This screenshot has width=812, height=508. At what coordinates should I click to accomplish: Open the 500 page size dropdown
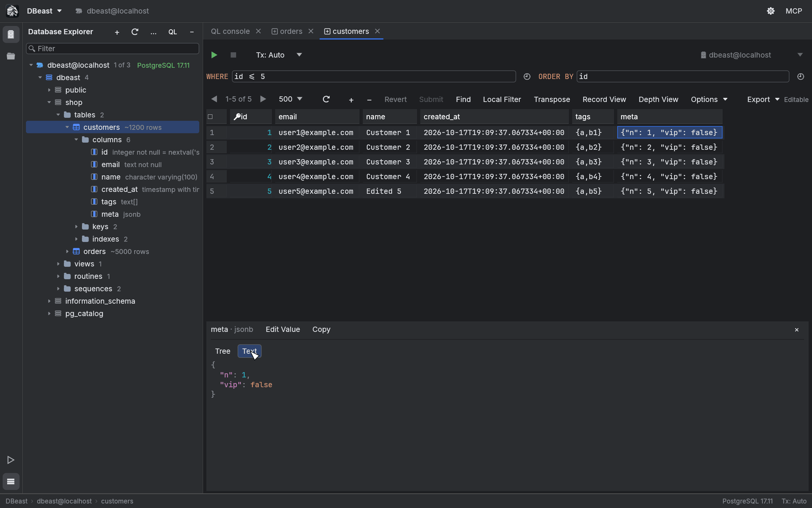pyautogui.click(x=290, y=99)
